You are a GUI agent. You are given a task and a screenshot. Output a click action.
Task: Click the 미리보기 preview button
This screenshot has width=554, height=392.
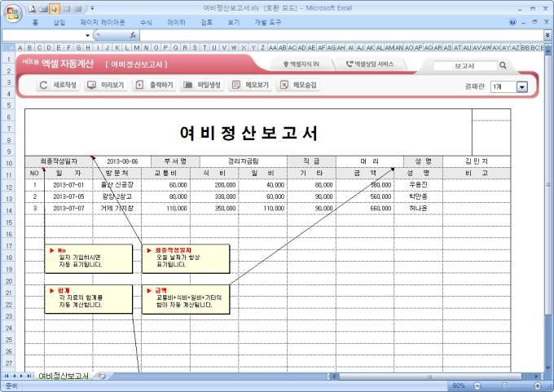point(106,85)
